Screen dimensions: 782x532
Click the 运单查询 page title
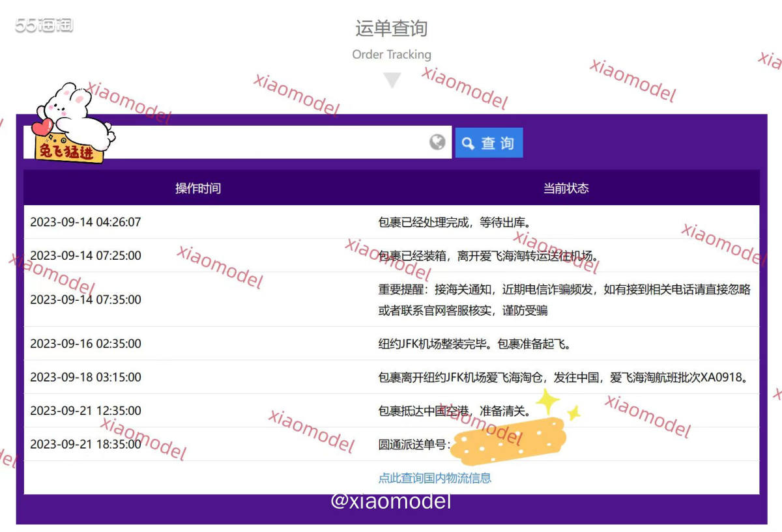(391, 28)
